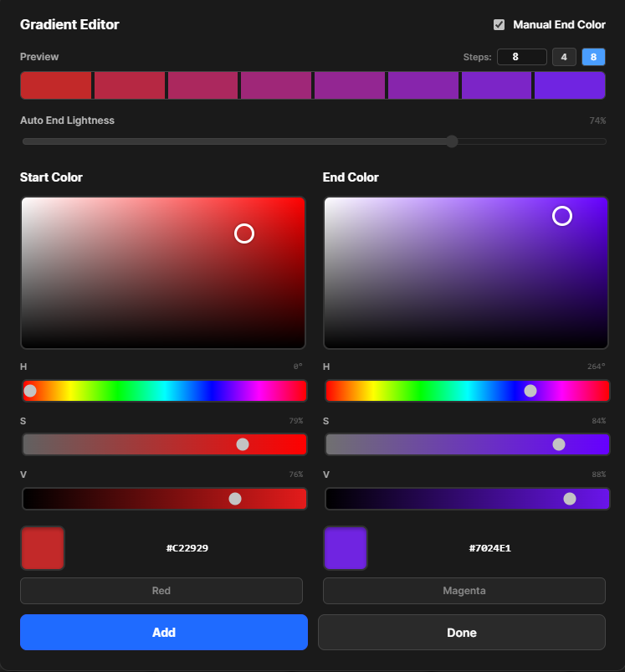Click the #C22929 hex code field
The width and height of the screenshot is (625, 672).
pyautogui.click(x=187, y=548)
